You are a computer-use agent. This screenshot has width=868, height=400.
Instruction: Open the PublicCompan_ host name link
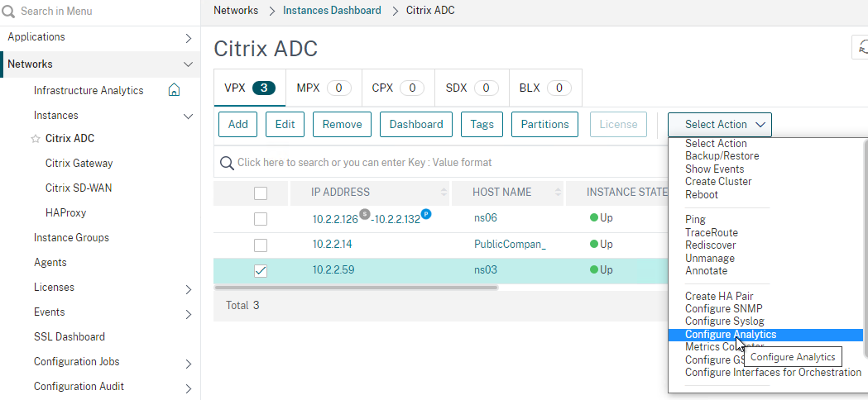tap(510, 244)
